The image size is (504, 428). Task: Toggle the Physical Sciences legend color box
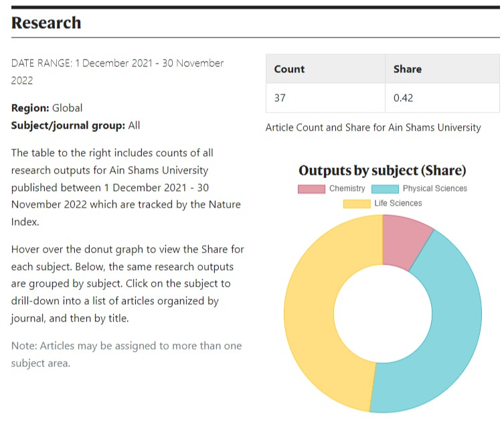(385, 189)
